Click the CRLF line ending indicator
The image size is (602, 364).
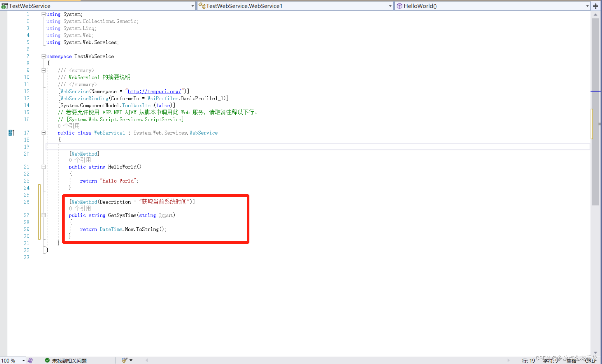click(590, 360)
